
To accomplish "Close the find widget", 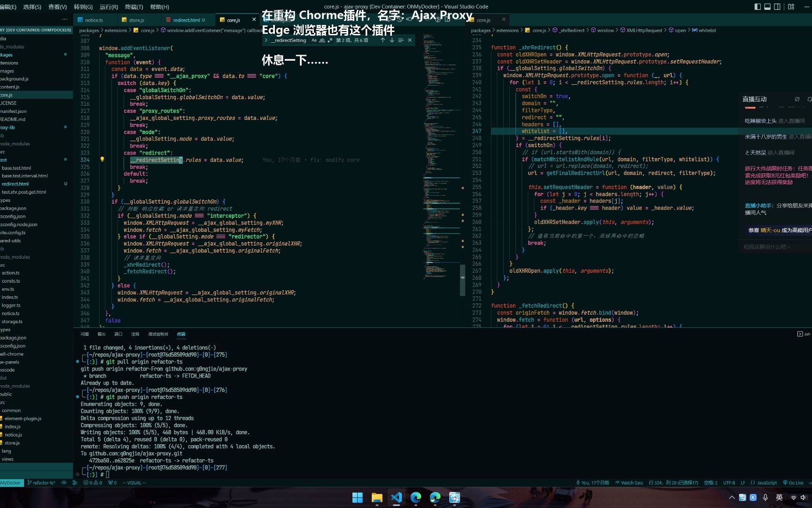I will (410, 40).
